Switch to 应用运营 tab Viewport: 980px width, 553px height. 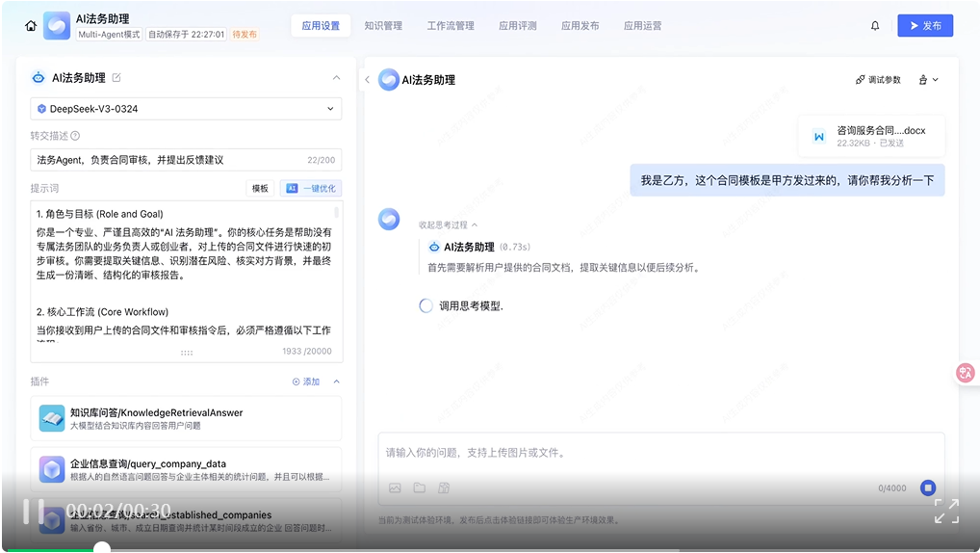pos(642,26)
